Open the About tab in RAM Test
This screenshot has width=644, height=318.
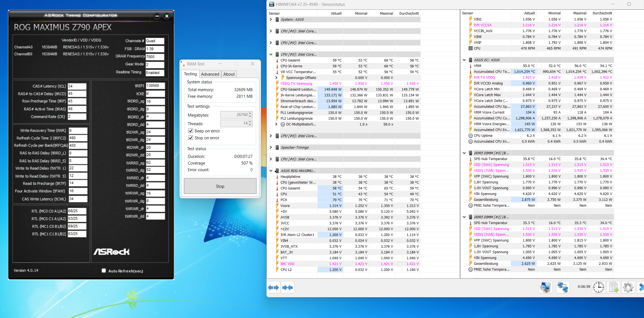click(x=229, y=74)
